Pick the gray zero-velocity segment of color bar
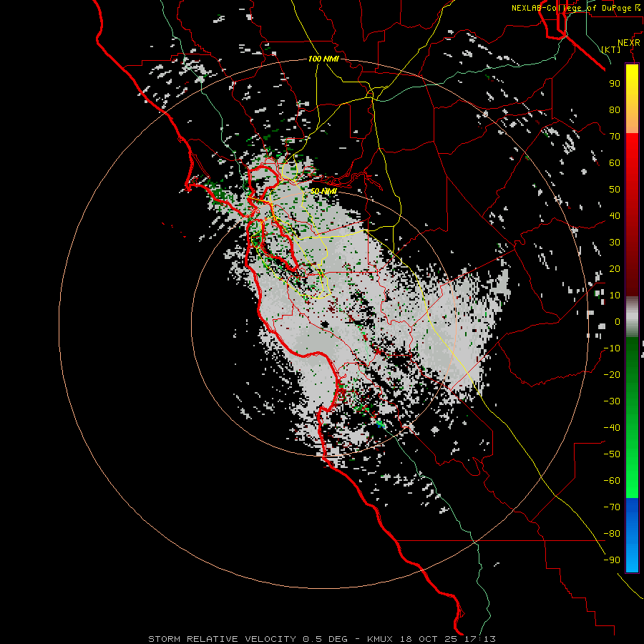 click(x=632, y=317)
